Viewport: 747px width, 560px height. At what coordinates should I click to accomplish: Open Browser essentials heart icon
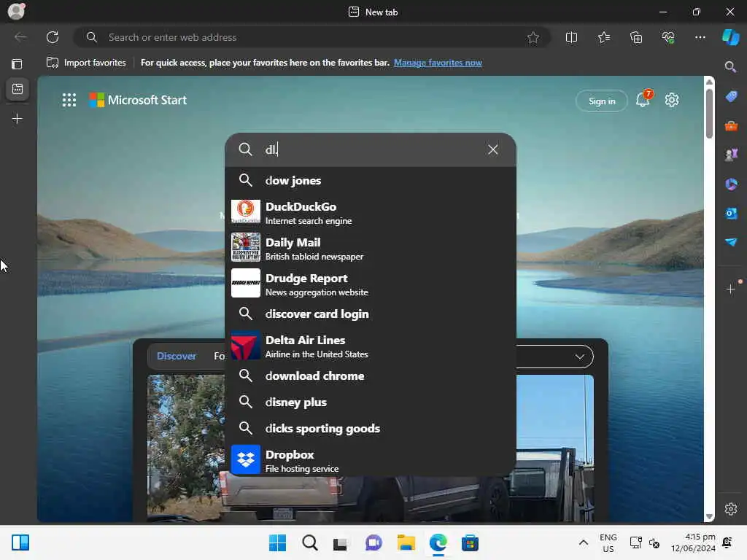pyautogui.click(x=668, y=37)
